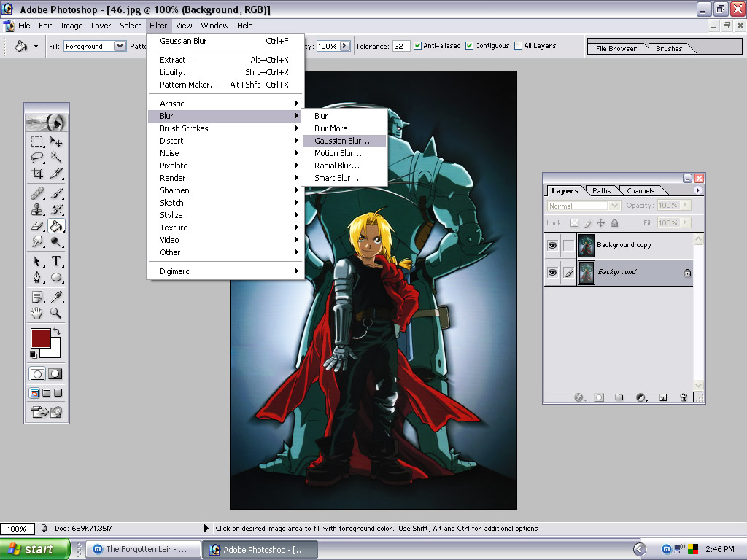Select the Healing Brush tool

[x=37, y=193]
